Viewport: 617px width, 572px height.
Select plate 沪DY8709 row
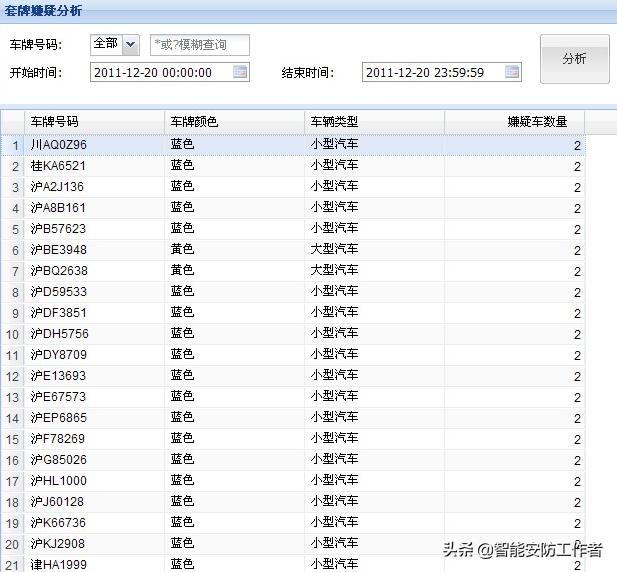tap(293, 355)
